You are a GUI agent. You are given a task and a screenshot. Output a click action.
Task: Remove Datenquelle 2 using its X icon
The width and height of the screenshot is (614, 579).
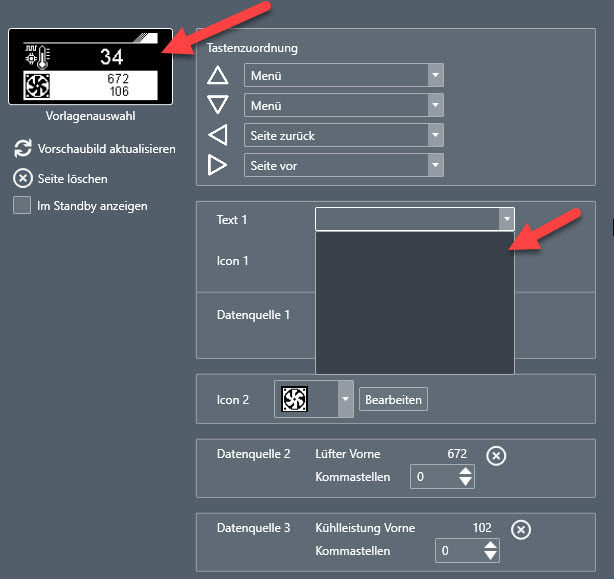(496, 456)
